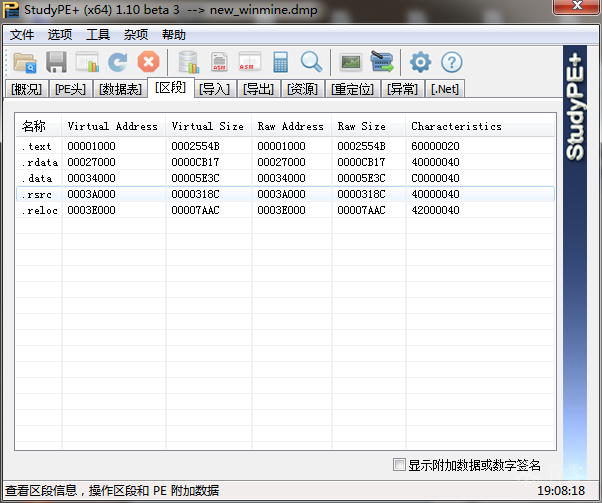Image resolution: width=602 pixels, height=503 pixels.
Task: Click Virtual Size value 0002554B
Action: 195,146
